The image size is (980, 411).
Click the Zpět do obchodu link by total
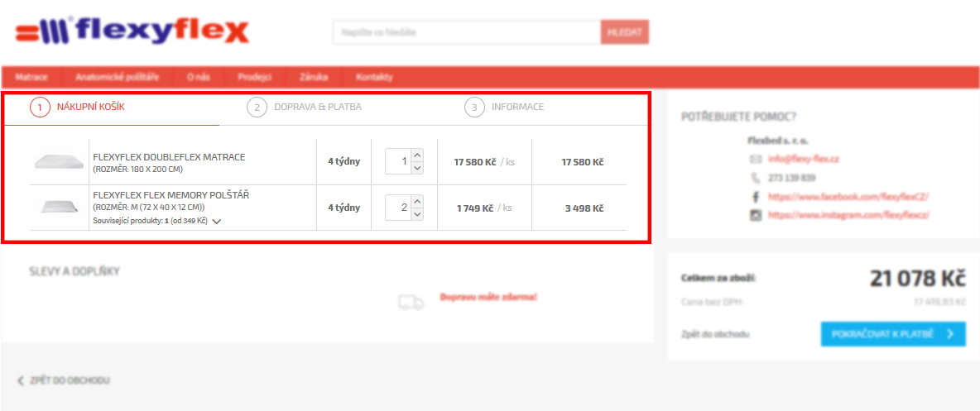[x=715, y=334]
